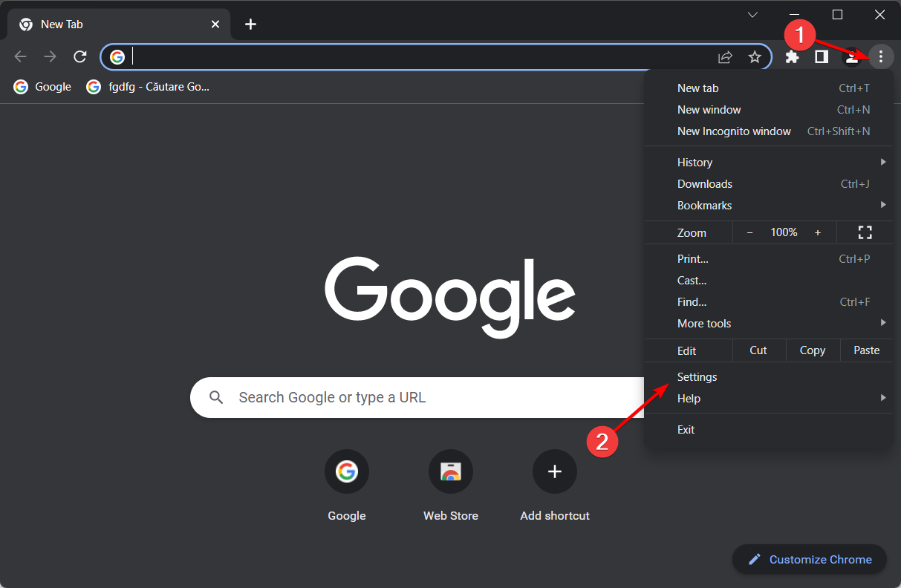The width and height of the screenshot is (901, 588).
Task: Increase zoom with plus button
Action: click(x=818, y=232)
